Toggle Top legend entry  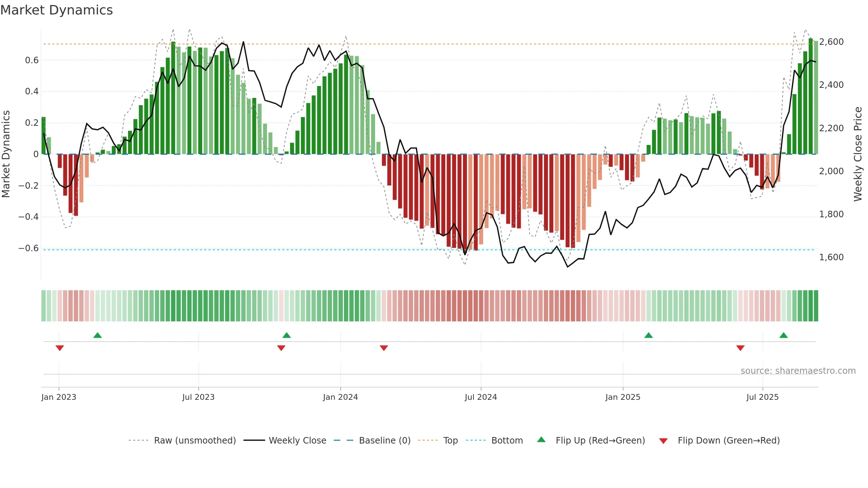(438, 440)
